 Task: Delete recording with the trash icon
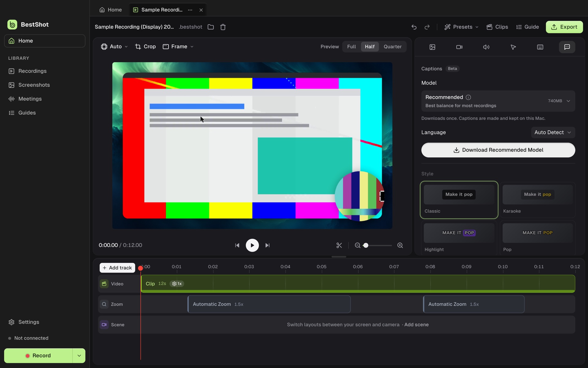click(223, 27)
